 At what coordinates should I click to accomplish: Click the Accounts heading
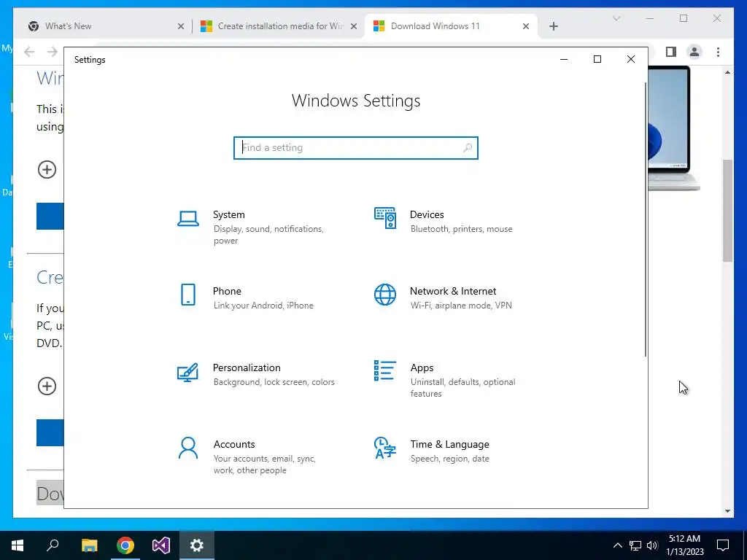234,444
